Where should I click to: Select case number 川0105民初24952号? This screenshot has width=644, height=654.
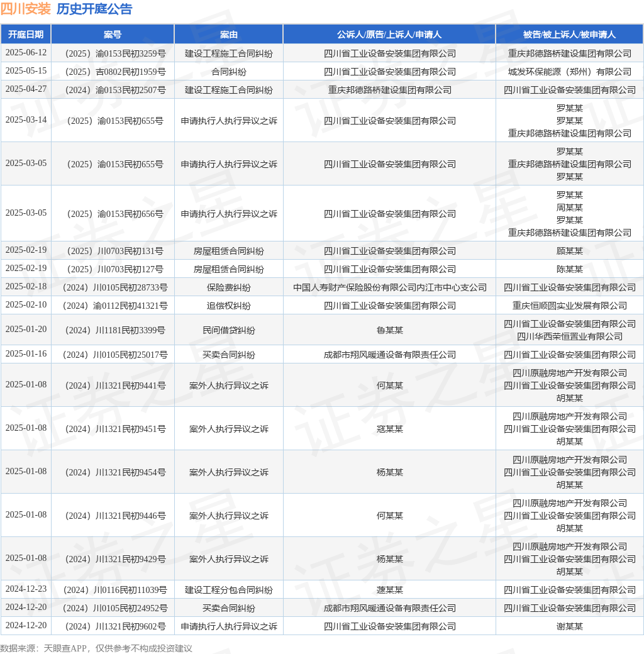(x=115, y=609)
